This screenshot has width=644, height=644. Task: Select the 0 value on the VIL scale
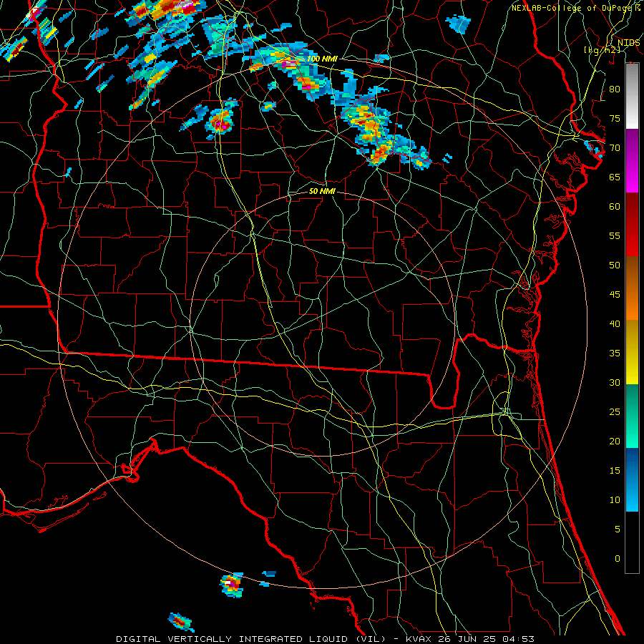[x=618, y=559]
